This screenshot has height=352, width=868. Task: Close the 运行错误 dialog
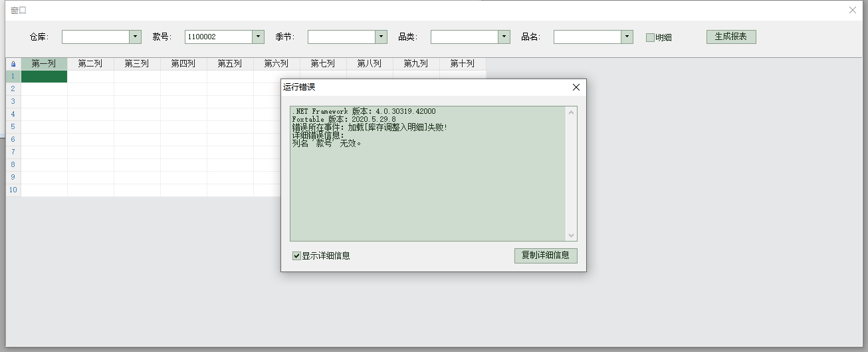(x=576, y=87)
